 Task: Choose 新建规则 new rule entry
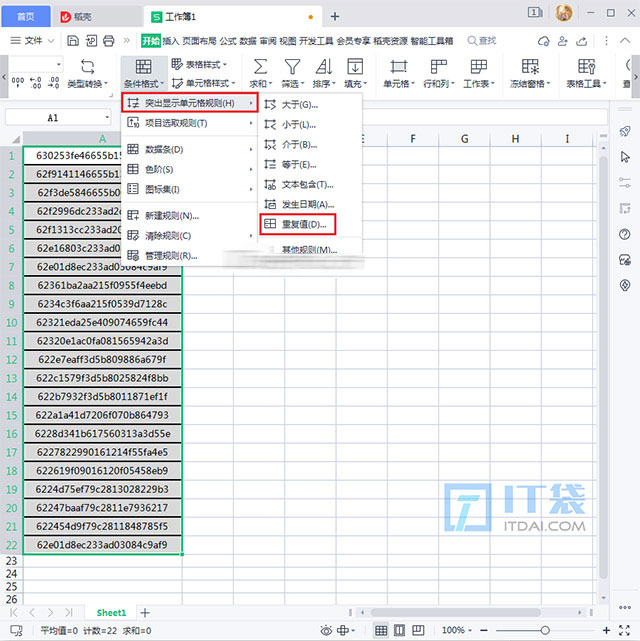pos(190,215)
